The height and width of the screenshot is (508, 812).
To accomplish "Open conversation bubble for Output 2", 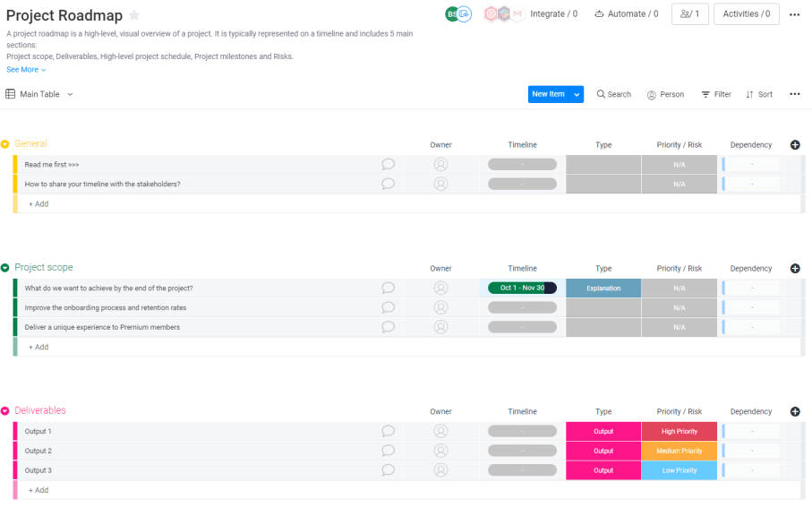I will (x=388, y=451).
